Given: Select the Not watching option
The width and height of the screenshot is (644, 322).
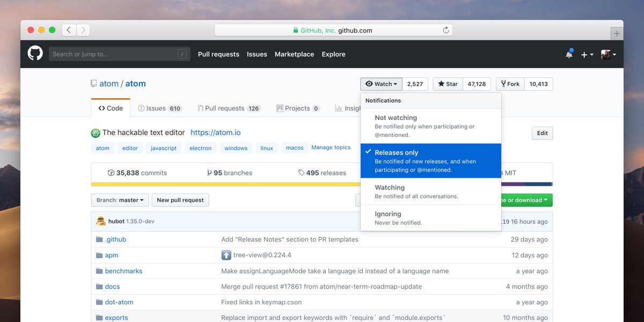Looking at the screenshot, I should click(x=431, y=126).
